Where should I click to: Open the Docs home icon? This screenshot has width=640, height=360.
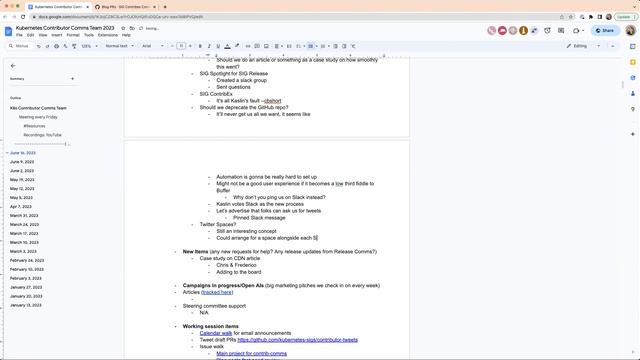click(x=9, y=31)
